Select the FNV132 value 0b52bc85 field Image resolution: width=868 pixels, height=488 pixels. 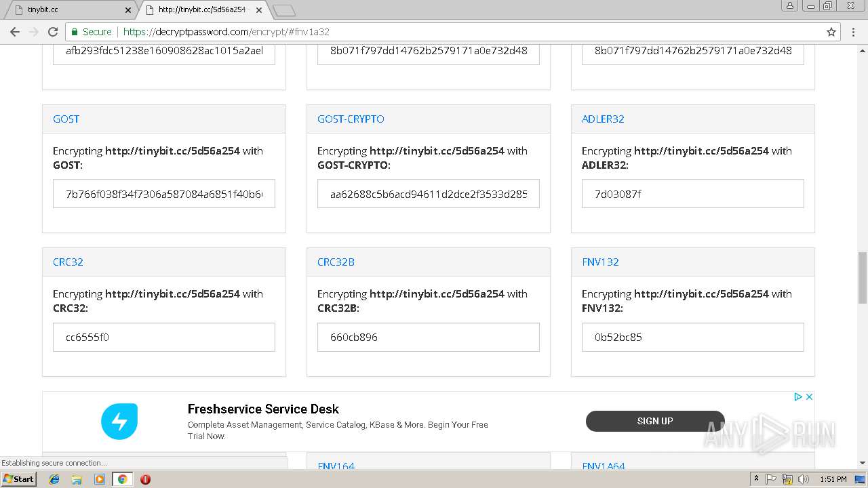tap(693, 337)
